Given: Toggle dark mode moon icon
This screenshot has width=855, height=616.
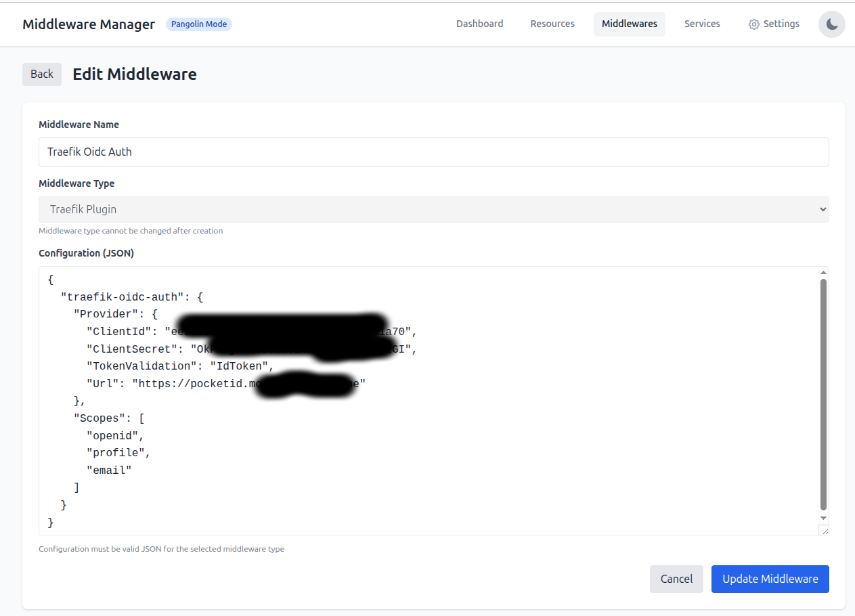Looking at the screenshot, I should 831,24.
